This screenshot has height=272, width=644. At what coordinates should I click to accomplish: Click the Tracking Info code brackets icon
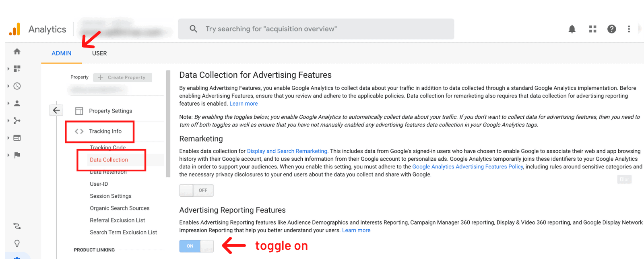(x=79, y=131)
